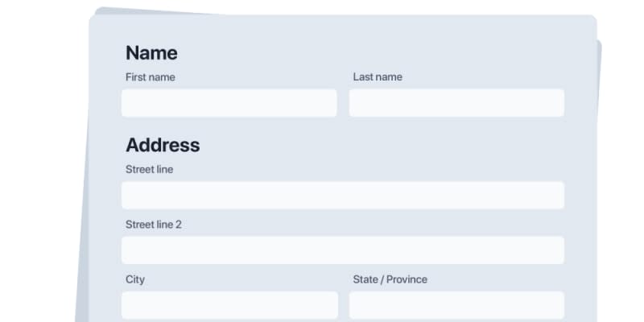Click the "Street line 2" label
Viewport: 644px width, 322px height.
point(153,225)
